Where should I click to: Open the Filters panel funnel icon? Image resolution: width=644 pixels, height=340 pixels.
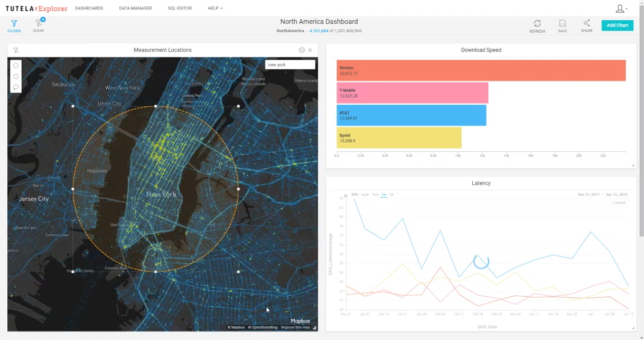[x=14, y=24]
